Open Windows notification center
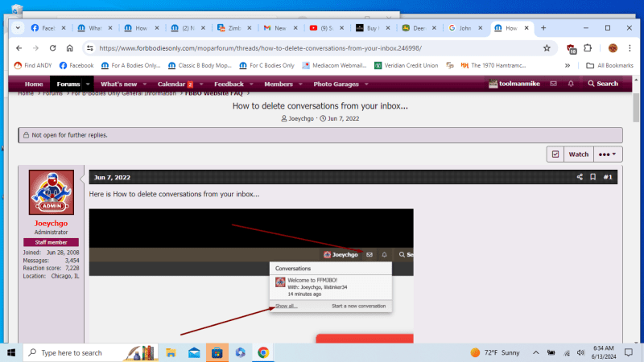 629,352
